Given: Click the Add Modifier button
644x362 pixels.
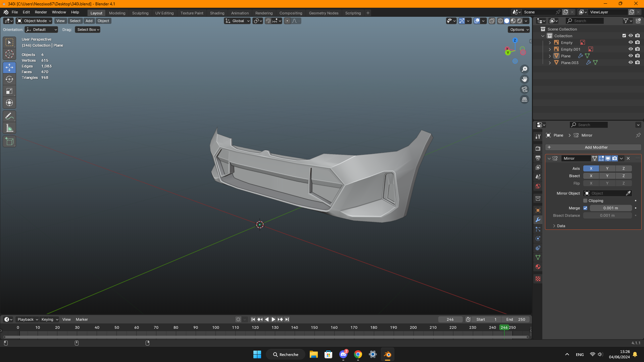Looking at the screenshot, I should [x=593, y=147].
